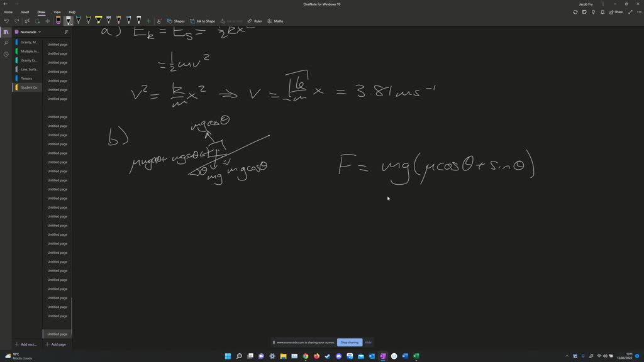
Task: Choose the yellow highlighter pen
Action: tap(99, 20)
